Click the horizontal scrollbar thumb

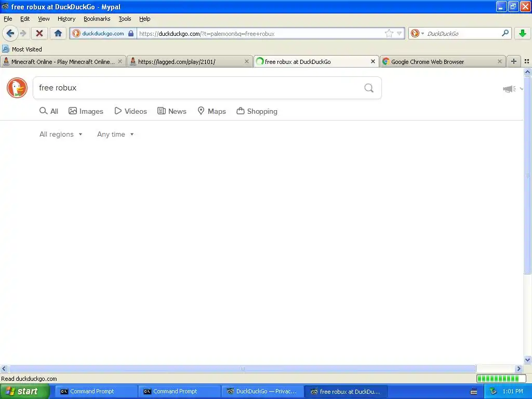(x=242, y=368)
